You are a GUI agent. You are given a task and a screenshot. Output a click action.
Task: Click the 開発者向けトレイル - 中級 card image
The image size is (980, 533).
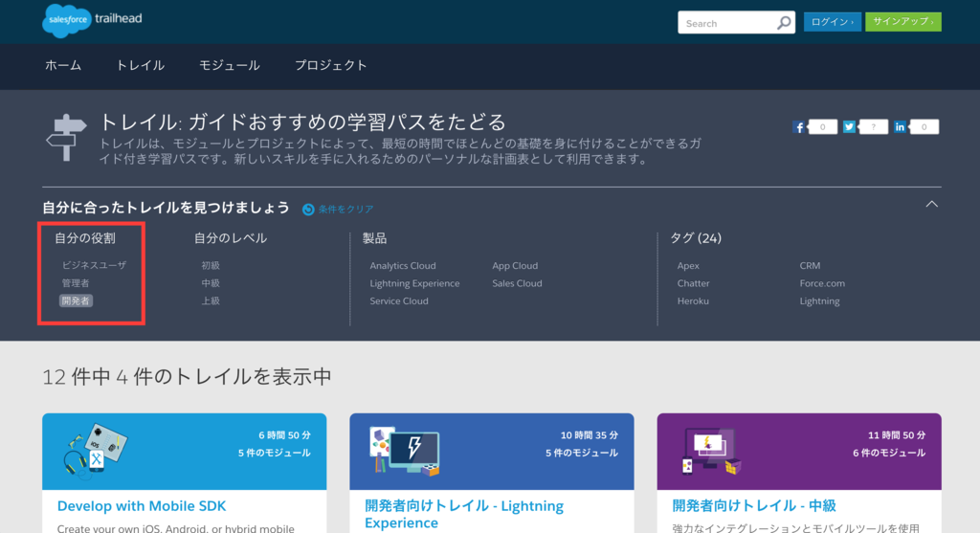(711, 451)
